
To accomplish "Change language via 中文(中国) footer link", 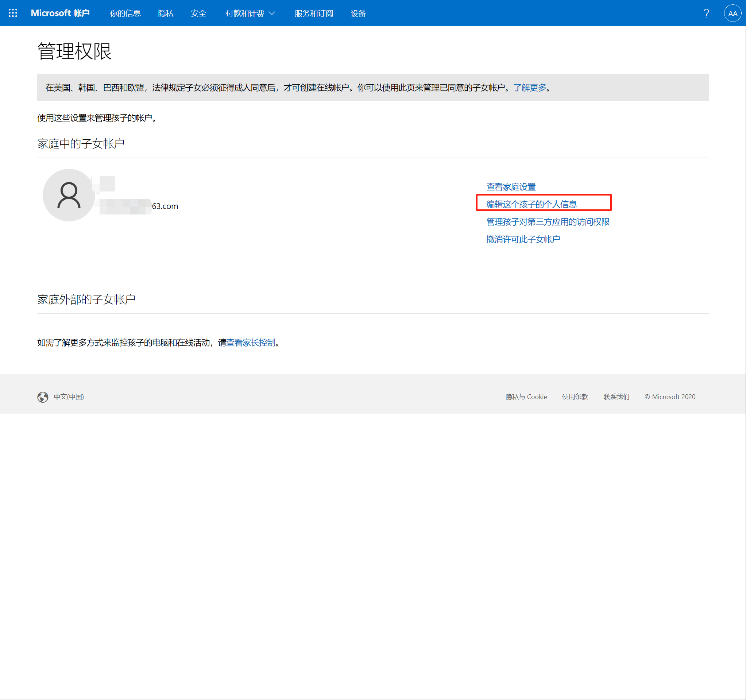I will tap(69, 397).
